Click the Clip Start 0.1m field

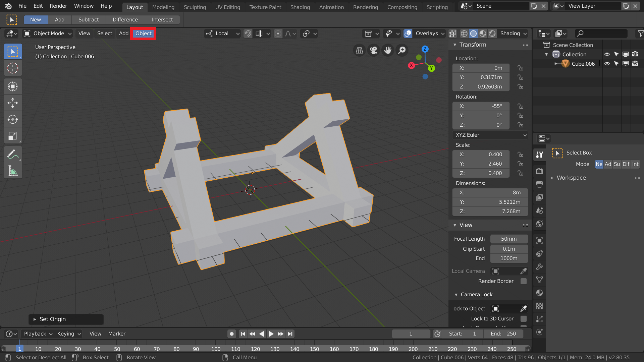509,249
